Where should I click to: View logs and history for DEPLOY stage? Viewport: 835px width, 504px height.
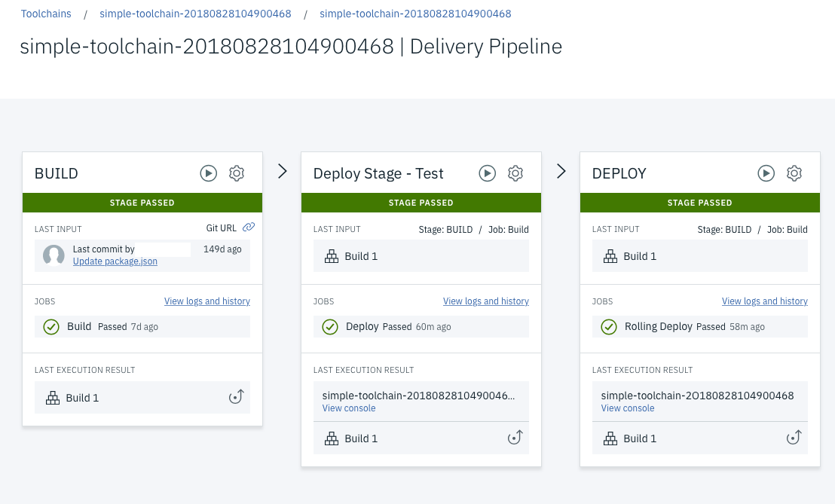tap(765, 301)
